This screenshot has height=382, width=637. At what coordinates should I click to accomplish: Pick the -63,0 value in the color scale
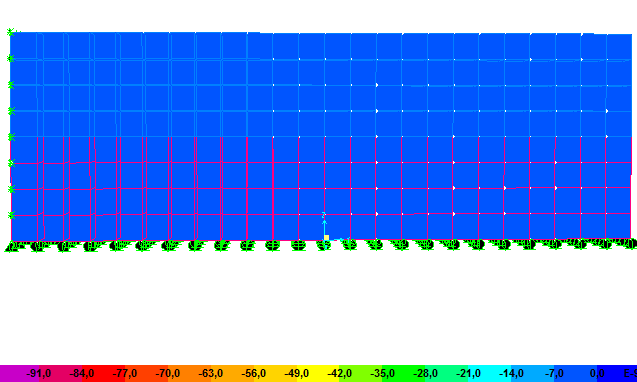tap(210, 373)
